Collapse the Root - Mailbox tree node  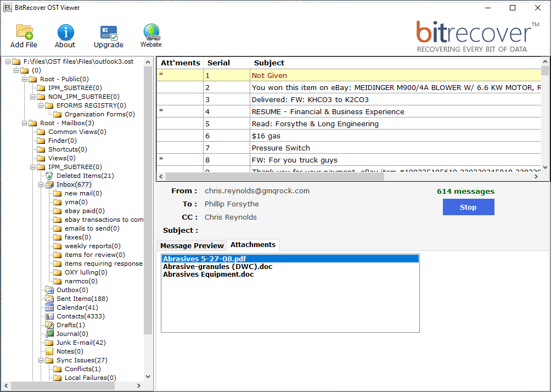point(25,123)
